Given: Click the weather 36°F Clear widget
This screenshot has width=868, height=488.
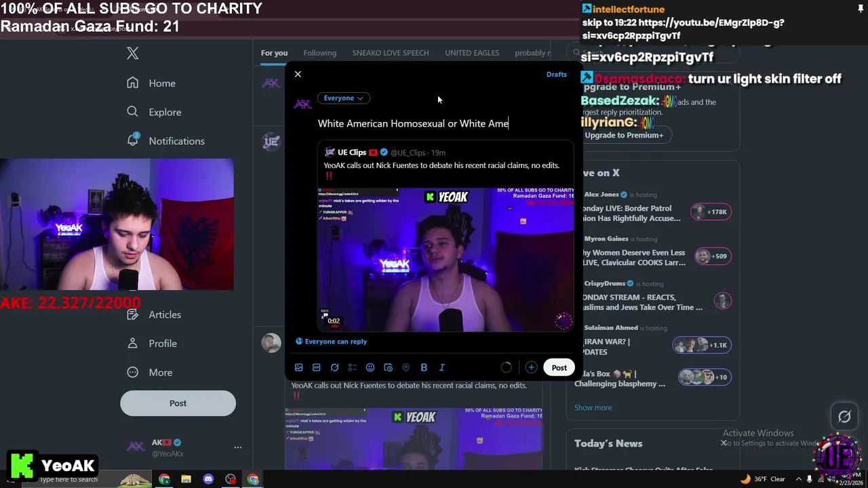Looking at the screenshot, I should pos(762,479).
